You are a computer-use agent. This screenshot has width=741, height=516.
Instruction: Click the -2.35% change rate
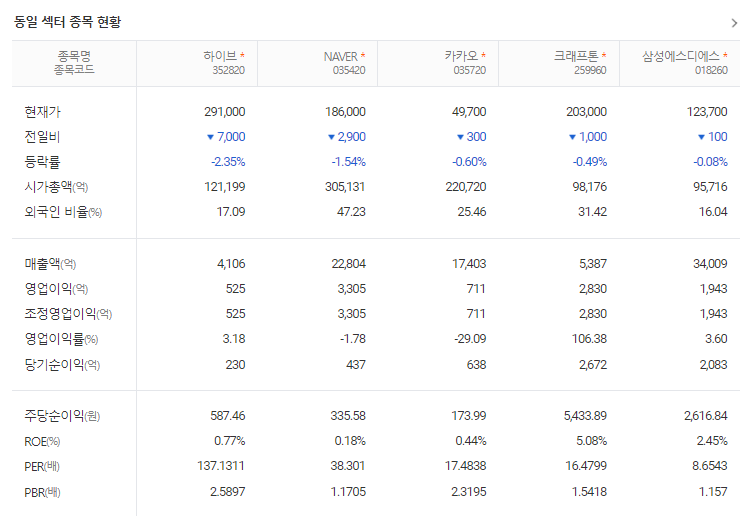tap(228, 162)
